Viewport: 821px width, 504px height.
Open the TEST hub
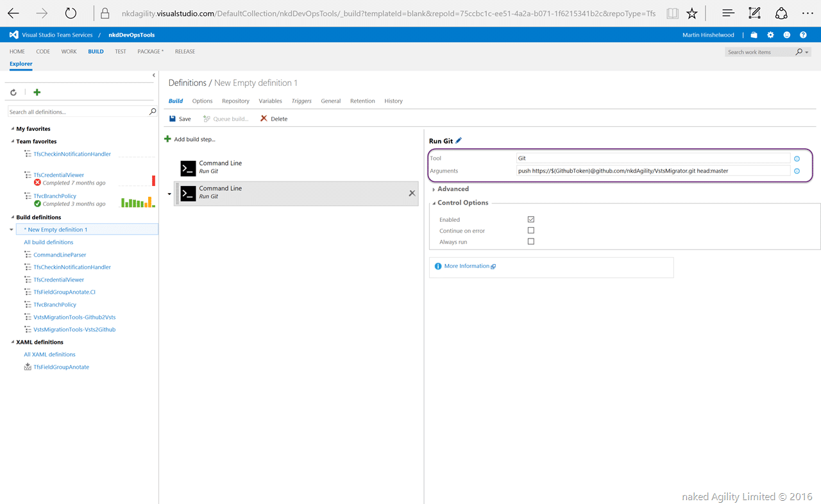121,51
